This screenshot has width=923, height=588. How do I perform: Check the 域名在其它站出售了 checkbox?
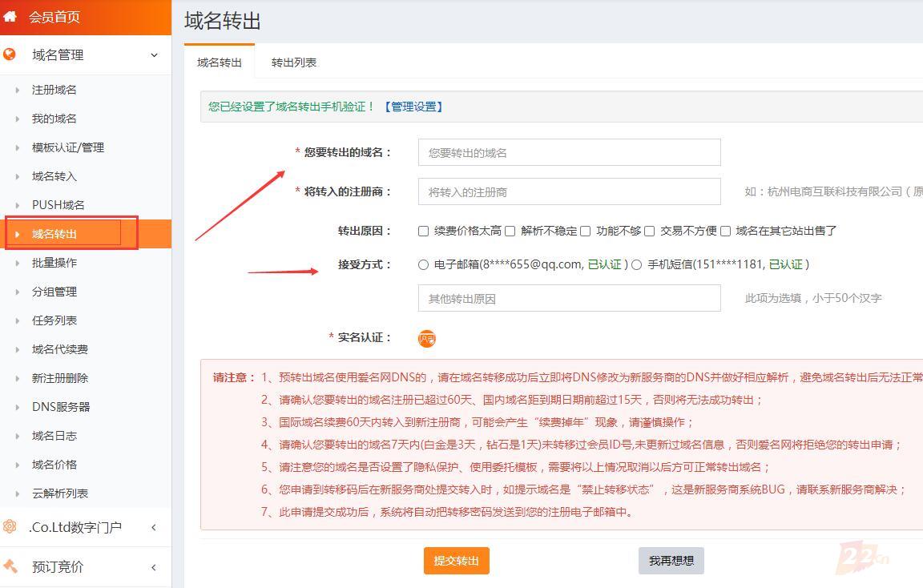point(726,231)
